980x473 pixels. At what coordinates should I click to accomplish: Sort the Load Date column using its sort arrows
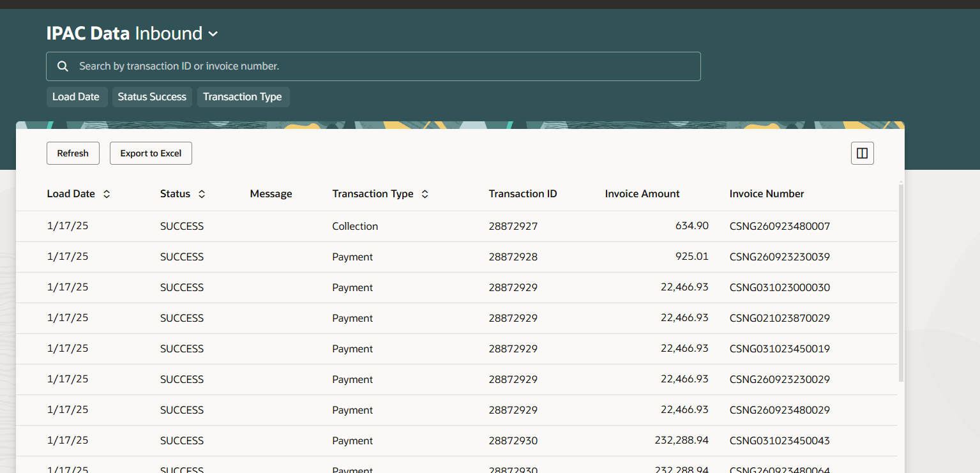(106, 193)
